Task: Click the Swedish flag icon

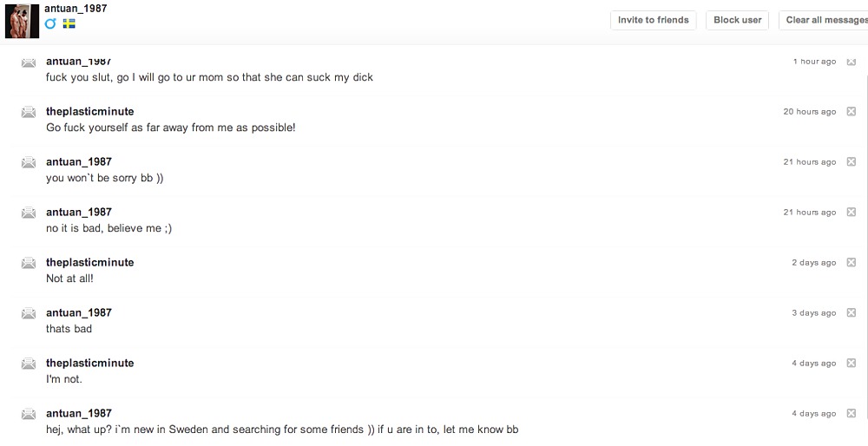Action: [69, 23]
